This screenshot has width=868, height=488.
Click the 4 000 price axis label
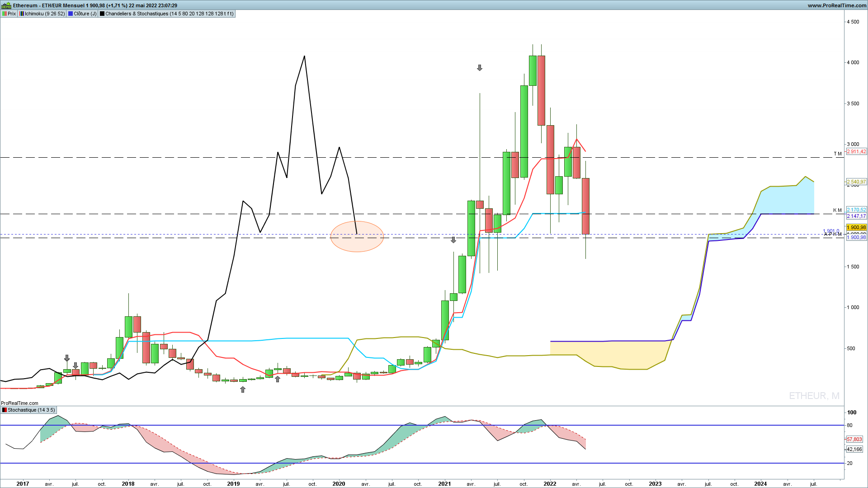[x=853, y=62]
